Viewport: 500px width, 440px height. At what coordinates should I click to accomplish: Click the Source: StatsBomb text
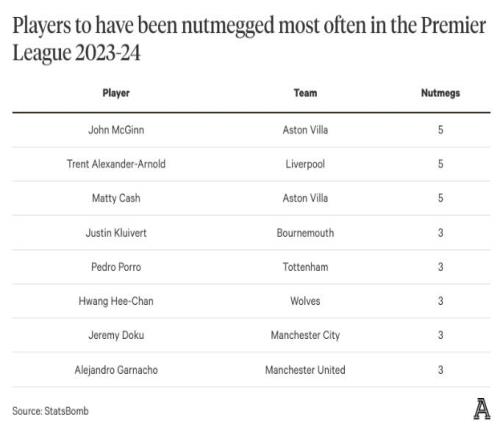[50, 411]
